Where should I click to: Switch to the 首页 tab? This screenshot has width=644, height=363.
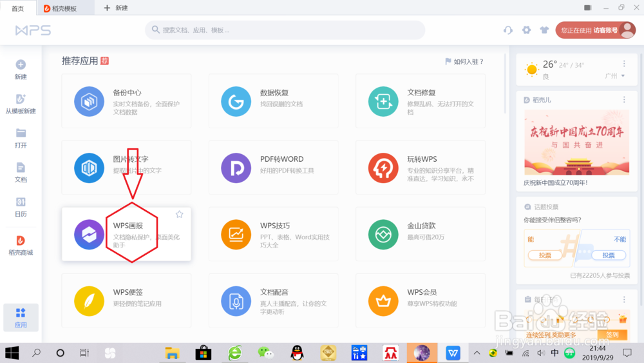[17, 8]
